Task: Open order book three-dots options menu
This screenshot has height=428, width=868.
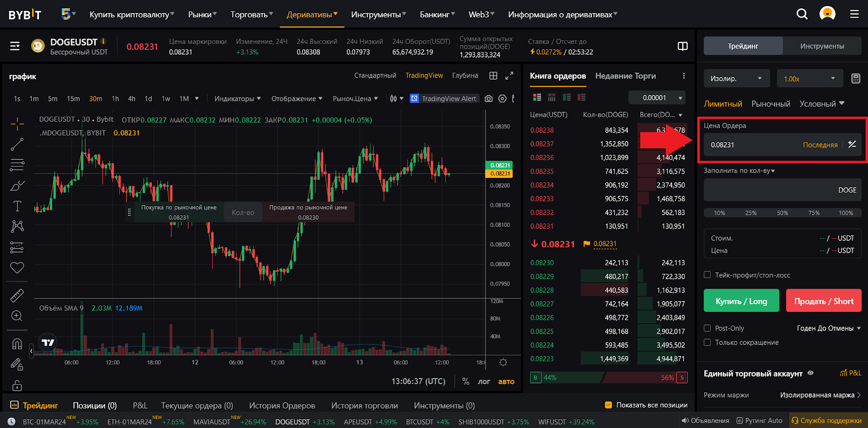Action: pos(684,76)
